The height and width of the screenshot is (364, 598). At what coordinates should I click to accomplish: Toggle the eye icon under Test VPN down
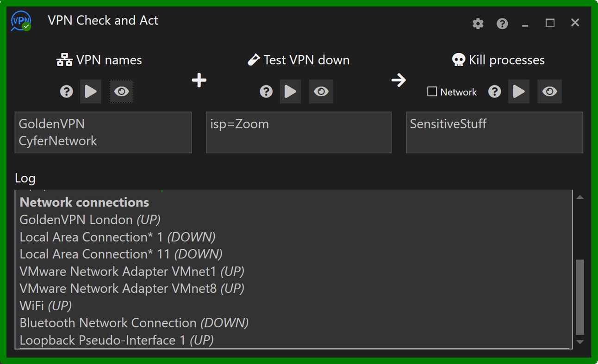(321, 92)
